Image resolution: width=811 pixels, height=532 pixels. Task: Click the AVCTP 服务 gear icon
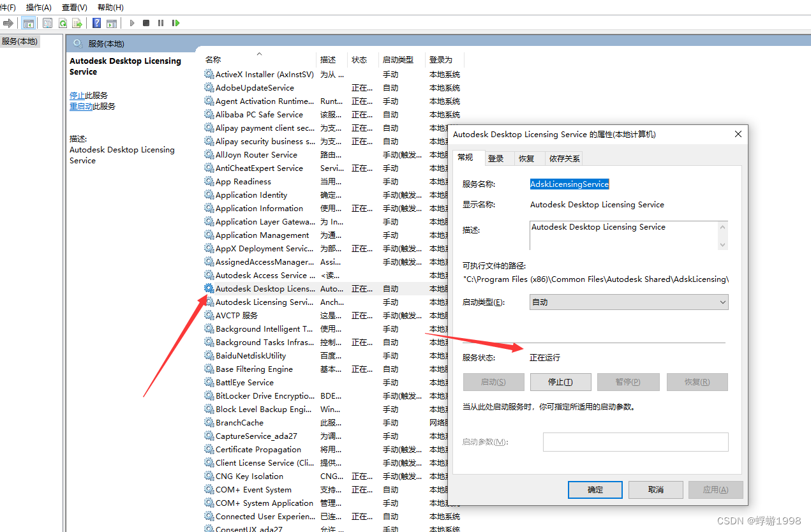(x=209, y=315)
